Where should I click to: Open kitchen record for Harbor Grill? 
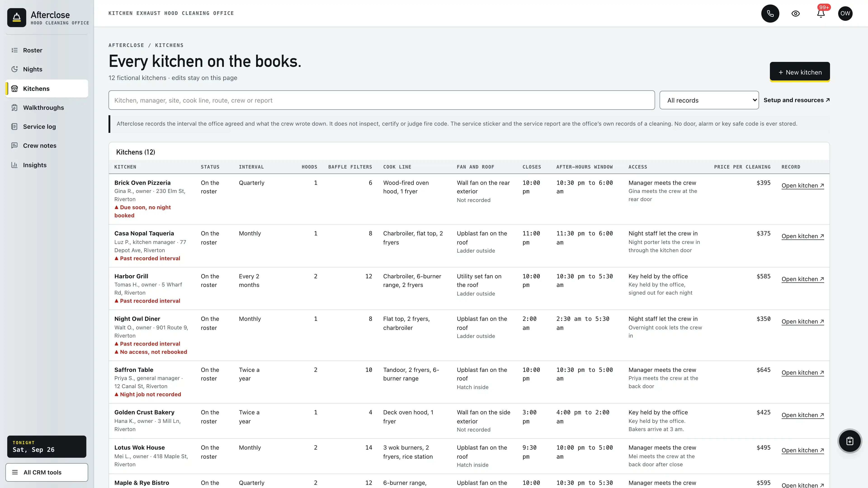click(803, 279)
